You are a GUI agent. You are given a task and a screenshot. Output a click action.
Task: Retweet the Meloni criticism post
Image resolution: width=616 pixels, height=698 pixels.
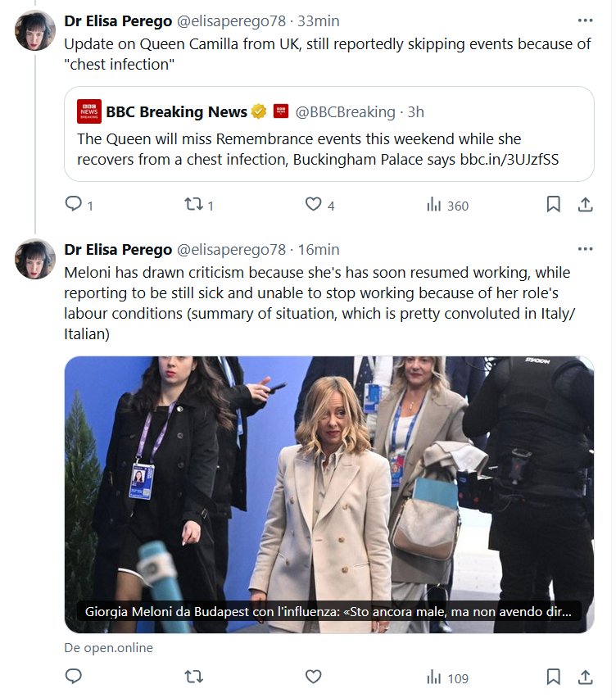click(x=193, y=677)
